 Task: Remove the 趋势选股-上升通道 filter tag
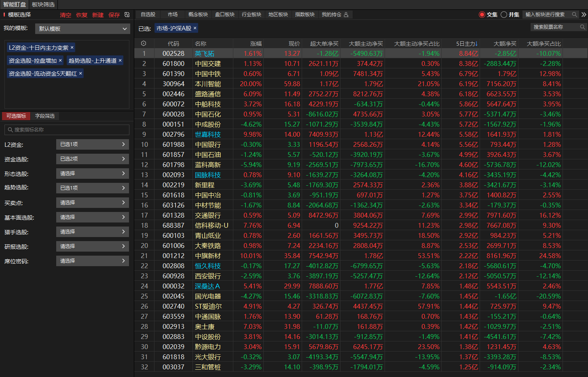coord(120,60)
